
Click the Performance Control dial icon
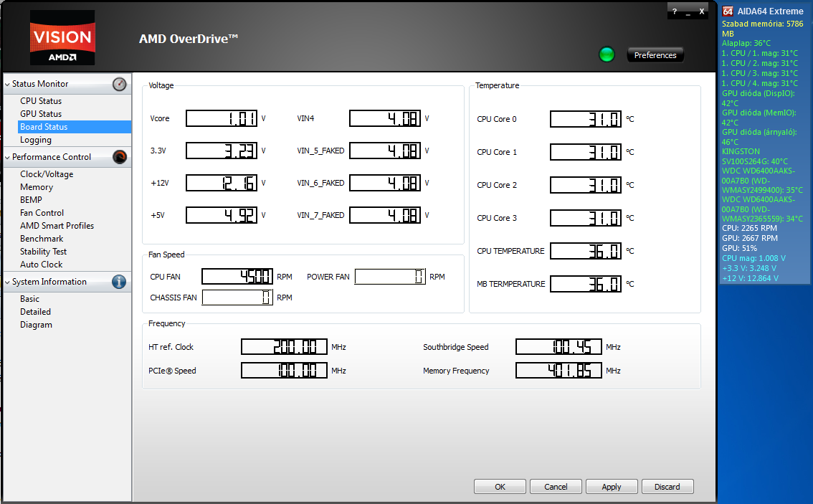pos(119,157)
